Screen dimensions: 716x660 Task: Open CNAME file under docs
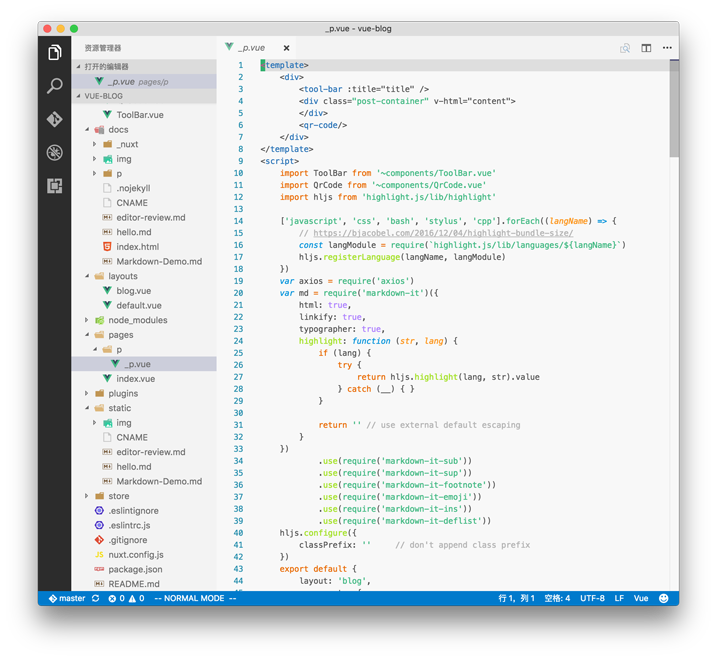coord(132,203)
